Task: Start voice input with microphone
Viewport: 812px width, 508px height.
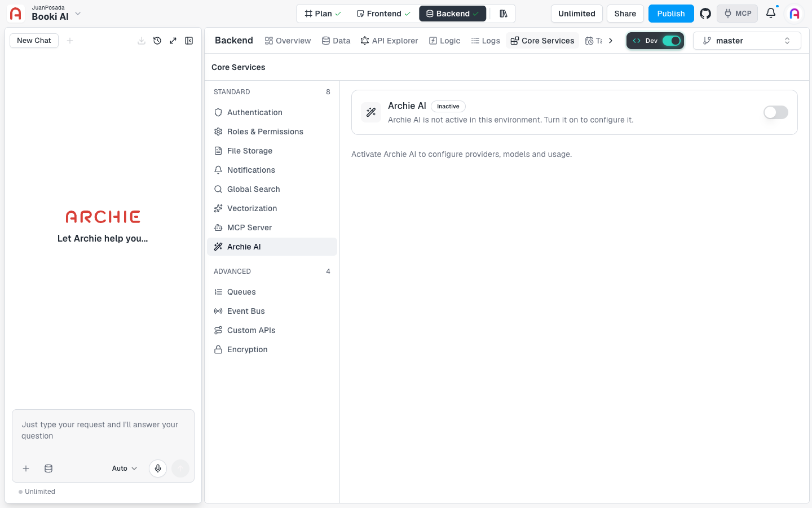Action: tap(158, 468)
